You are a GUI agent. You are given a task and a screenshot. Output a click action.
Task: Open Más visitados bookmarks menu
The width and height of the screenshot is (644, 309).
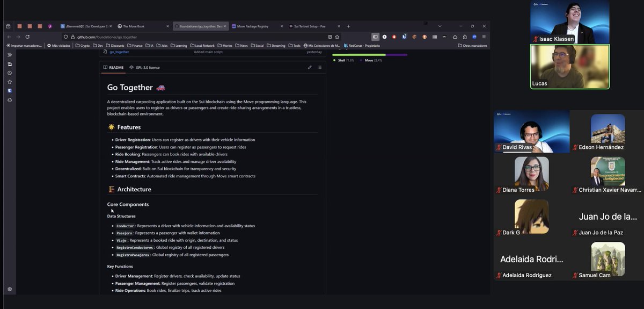(59, 46)
